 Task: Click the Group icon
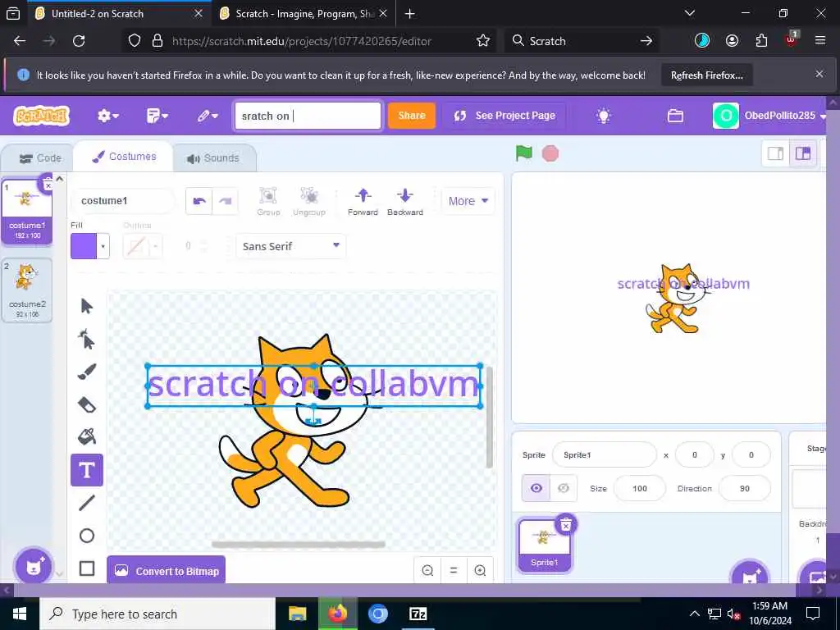pos(268,202)
